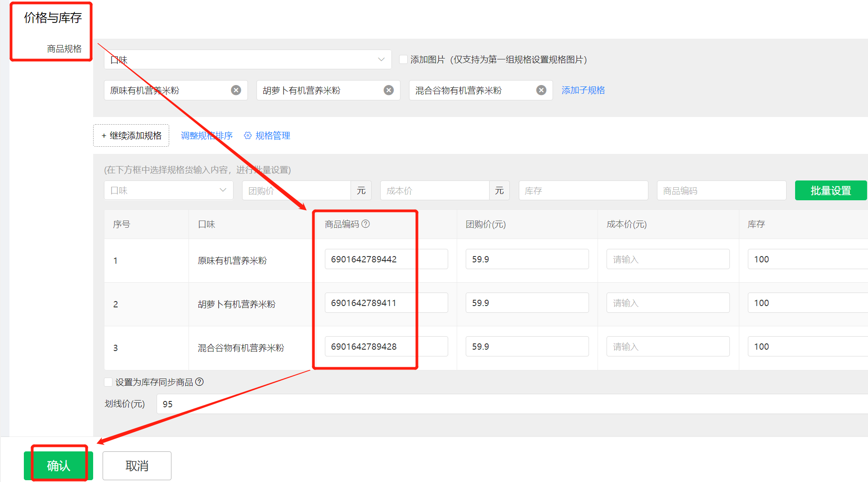
Task: Click the green 批量设置 button
Action: click(x=831, y=190)
